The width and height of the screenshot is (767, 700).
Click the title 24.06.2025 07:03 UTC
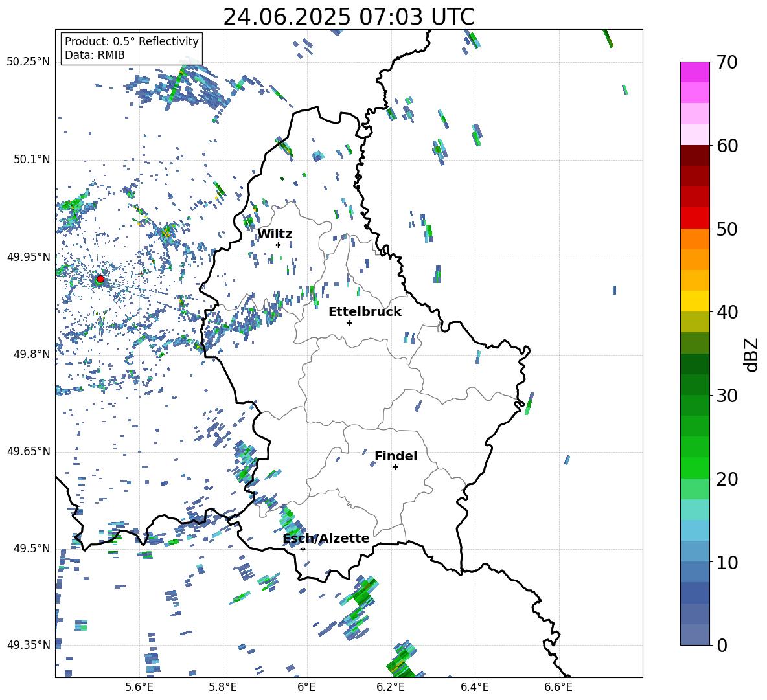click(349, 17)
